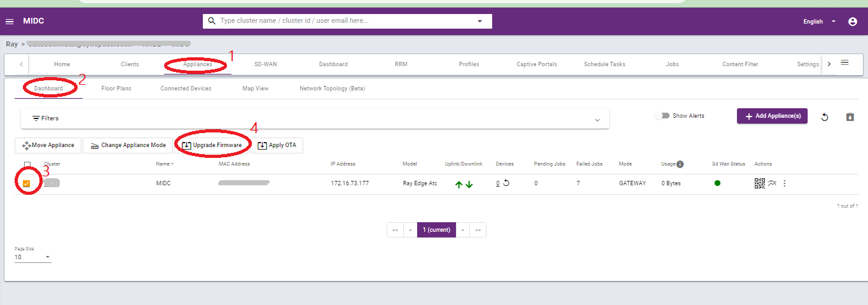868x305 pixels.
Task: Go to last page in pagination
Action: (478, 230)
